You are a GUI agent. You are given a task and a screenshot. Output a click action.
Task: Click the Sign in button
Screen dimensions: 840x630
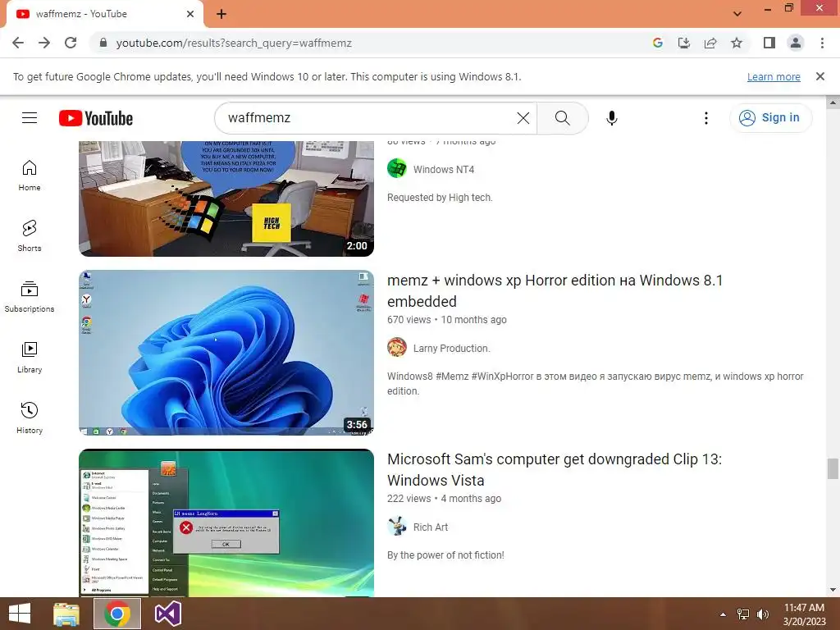tap(771, 118)
